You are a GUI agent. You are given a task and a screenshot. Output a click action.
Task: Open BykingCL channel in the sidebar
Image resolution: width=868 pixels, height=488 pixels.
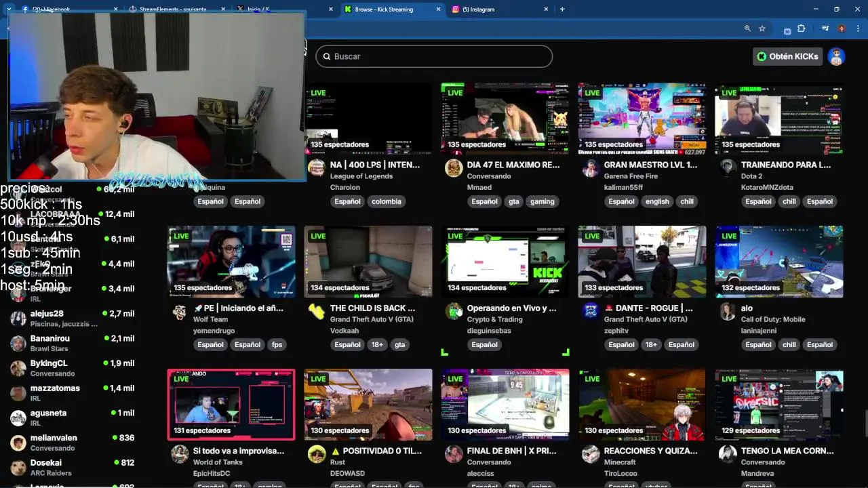pyautogui.click(x=73, y=368)
